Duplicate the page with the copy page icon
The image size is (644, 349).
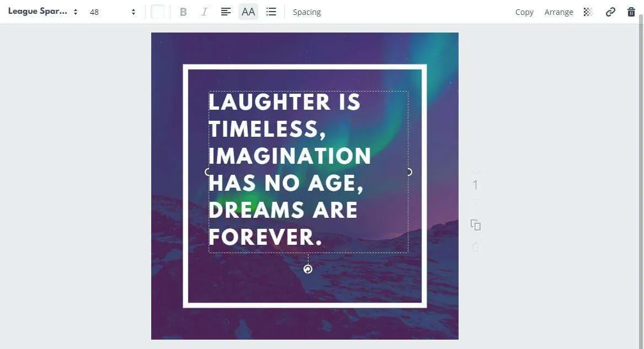476,225
